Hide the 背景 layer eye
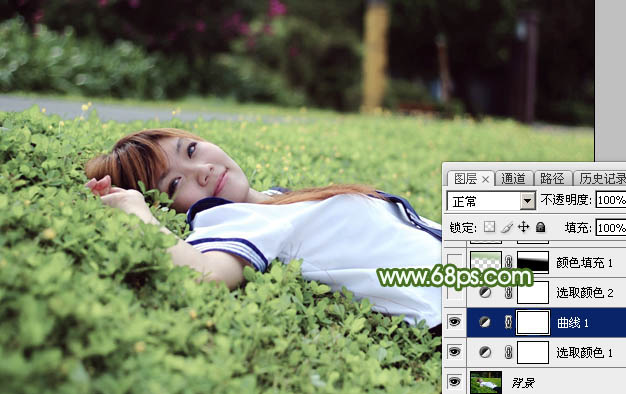This screenshot has height=394, width=626. tap(454, 382)
